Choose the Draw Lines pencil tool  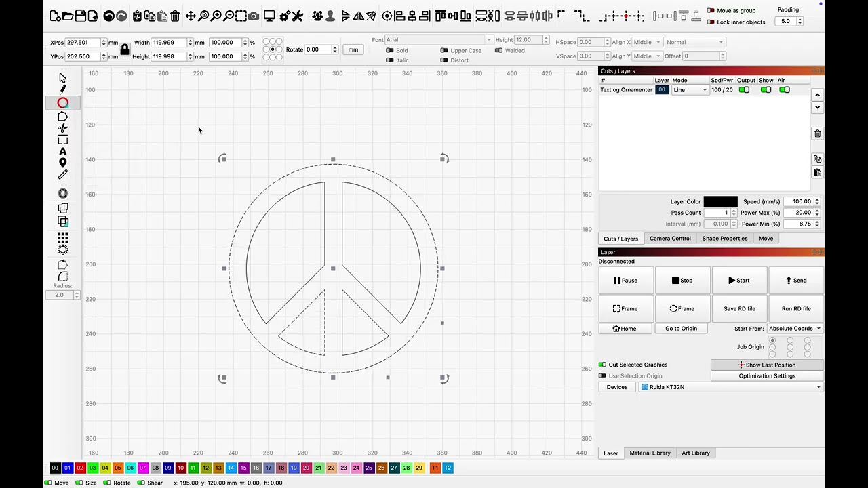[x=62, y=89]
